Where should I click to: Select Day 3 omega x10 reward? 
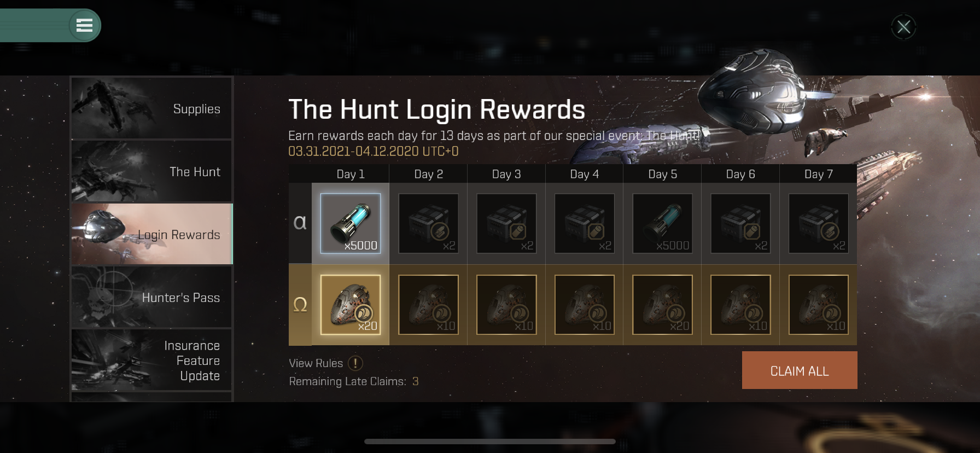pos(506,305)
